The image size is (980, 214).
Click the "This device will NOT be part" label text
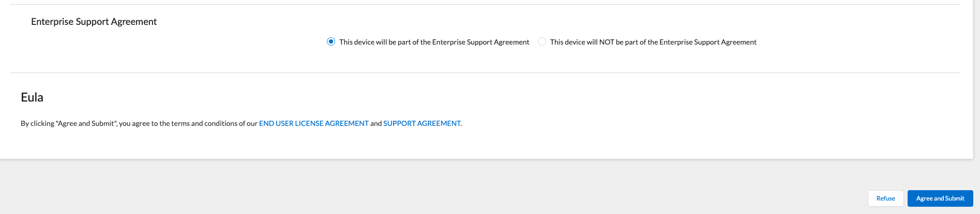[653, 42]
